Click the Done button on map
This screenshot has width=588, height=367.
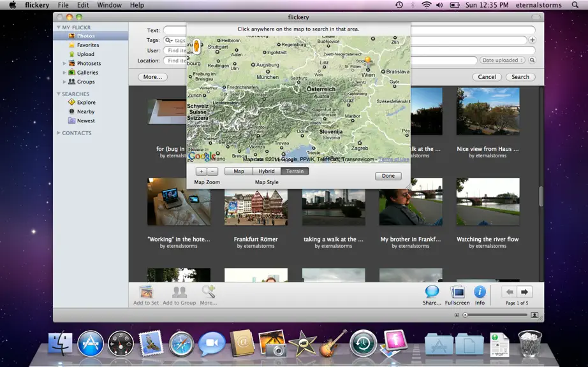(x=388, y=176)
